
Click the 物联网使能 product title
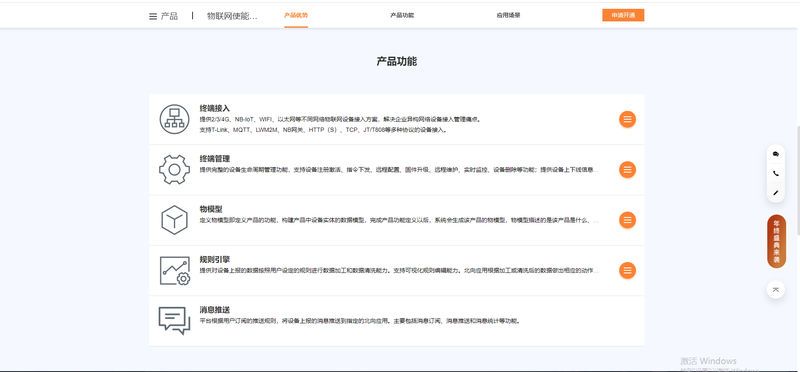point(232,16)
